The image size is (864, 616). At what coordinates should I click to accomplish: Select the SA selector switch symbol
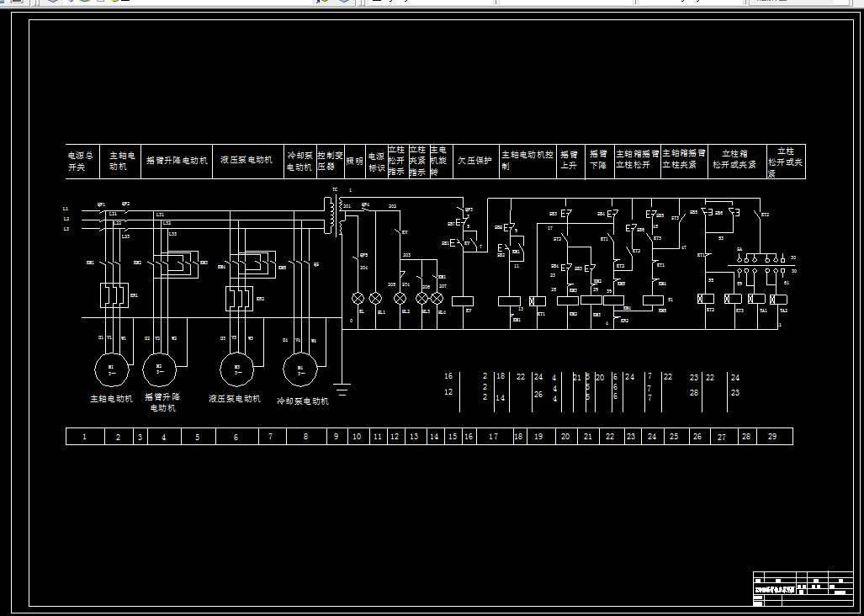[761, 263]
